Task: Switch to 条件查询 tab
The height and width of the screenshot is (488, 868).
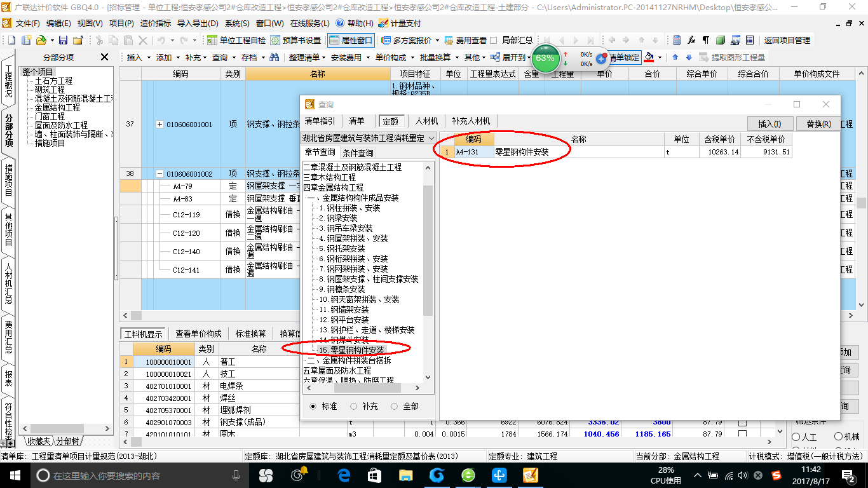Action: coord(358,152)
